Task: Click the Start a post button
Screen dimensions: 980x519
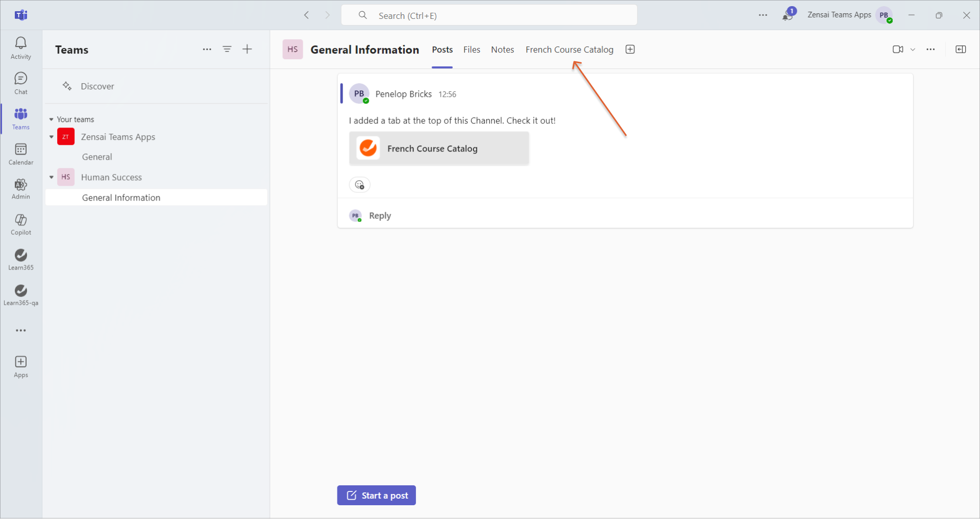Action: point(376,495)
